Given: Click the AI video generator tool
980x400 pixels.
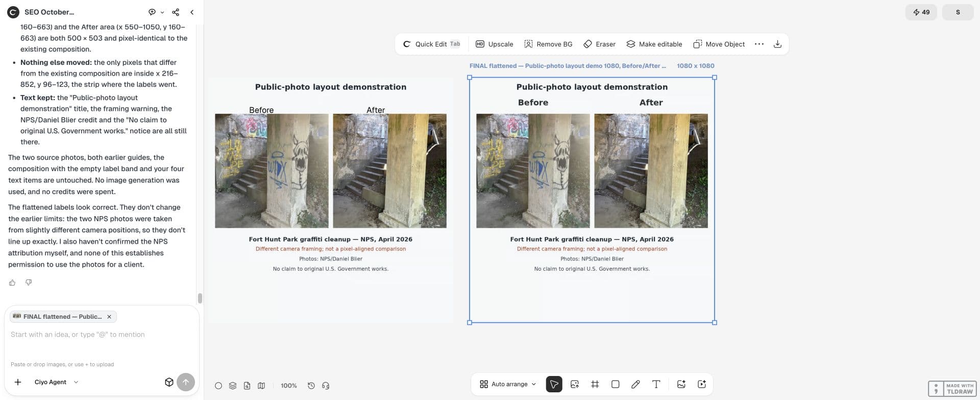Looking at the screenshot, I should pos(702,384).
